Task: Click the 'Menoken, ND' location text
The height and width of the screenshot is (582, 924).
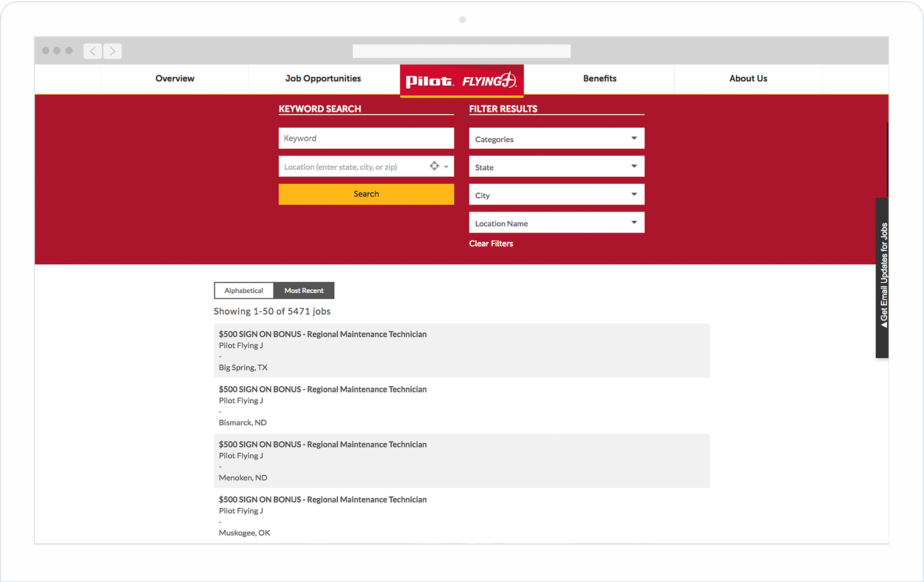Action: click(x=243, y=478)
